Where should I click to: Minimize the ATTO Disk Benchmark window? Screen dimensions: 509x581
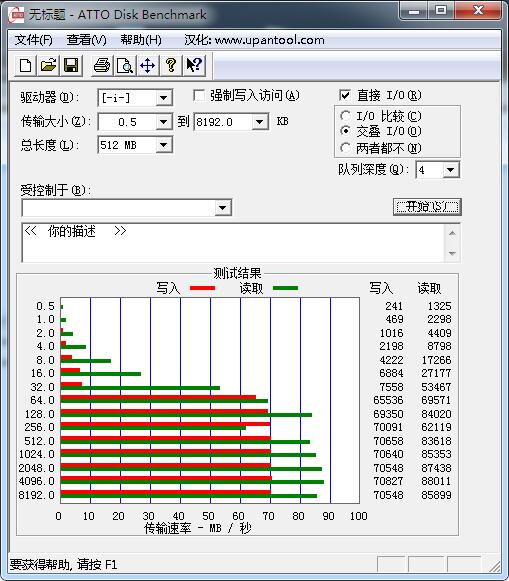414,11
